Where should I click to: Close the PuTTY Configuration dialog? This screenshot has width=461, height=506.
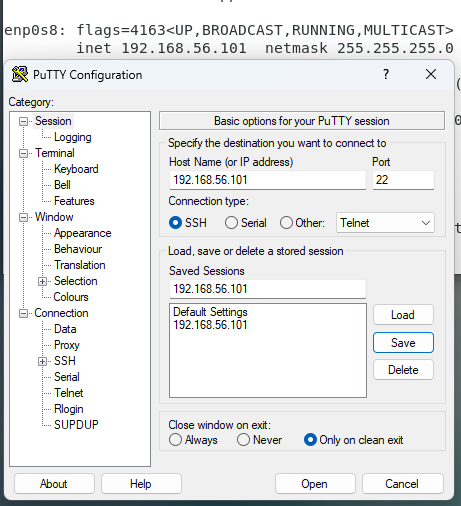(x=431, y=74)
